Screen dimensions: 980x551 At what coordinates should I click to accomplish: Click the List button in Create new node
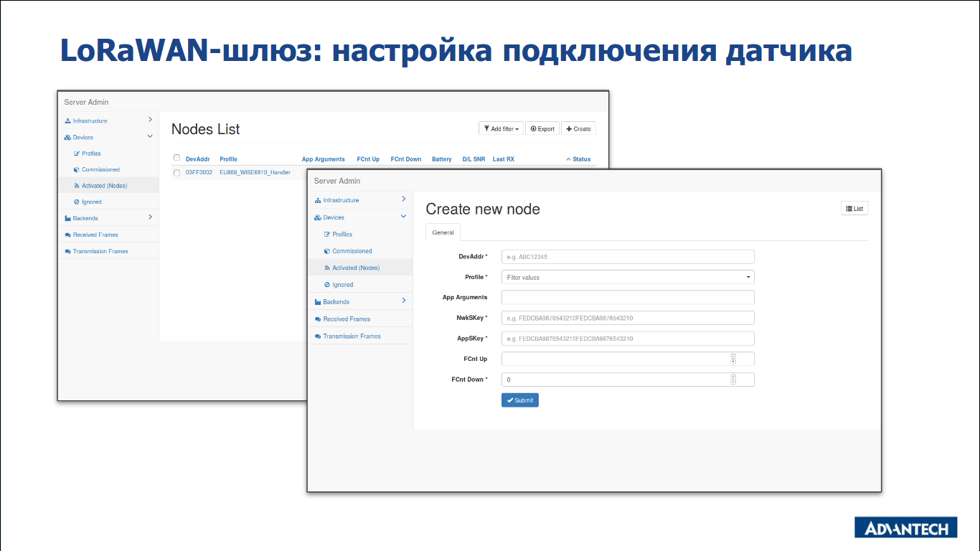pyautogui.click(x=854, y=208)
